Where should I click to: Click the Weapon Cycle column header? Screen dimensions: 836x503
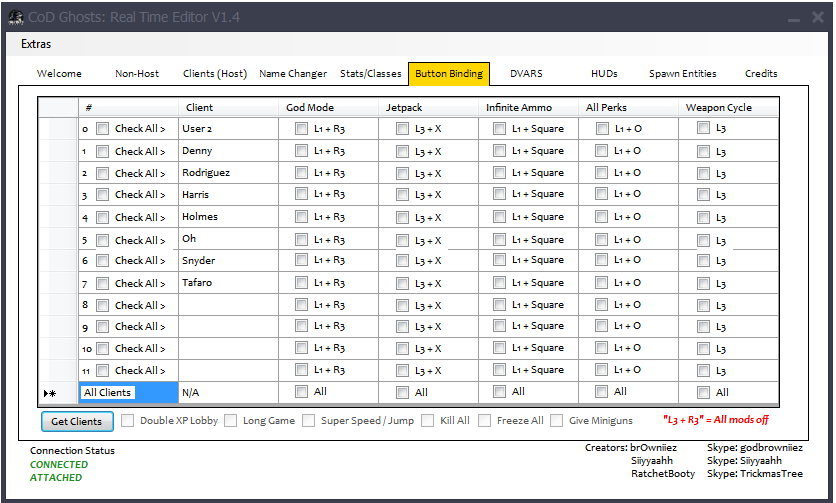click(x=728, y=107)
